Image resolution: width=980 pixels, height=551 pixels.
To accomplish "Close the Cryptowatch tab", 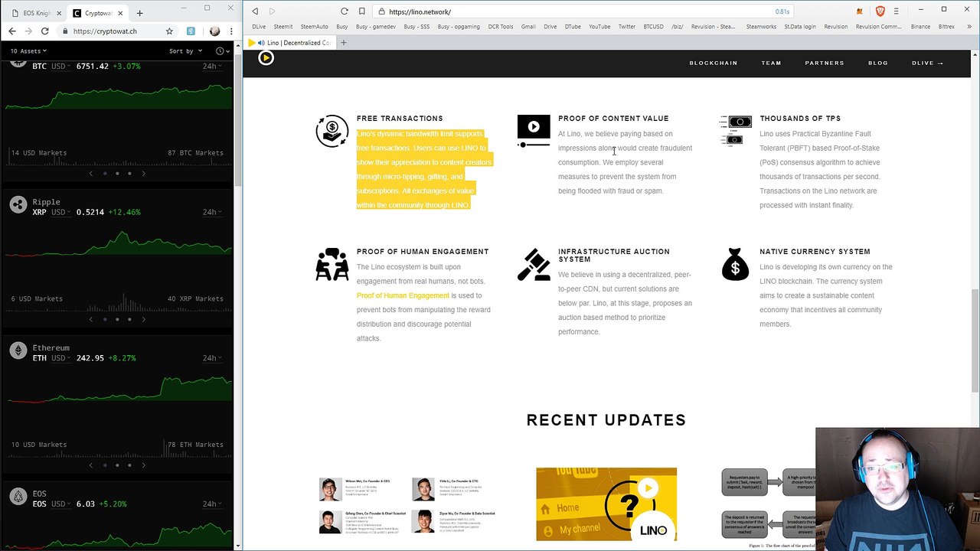I will 121,13.
